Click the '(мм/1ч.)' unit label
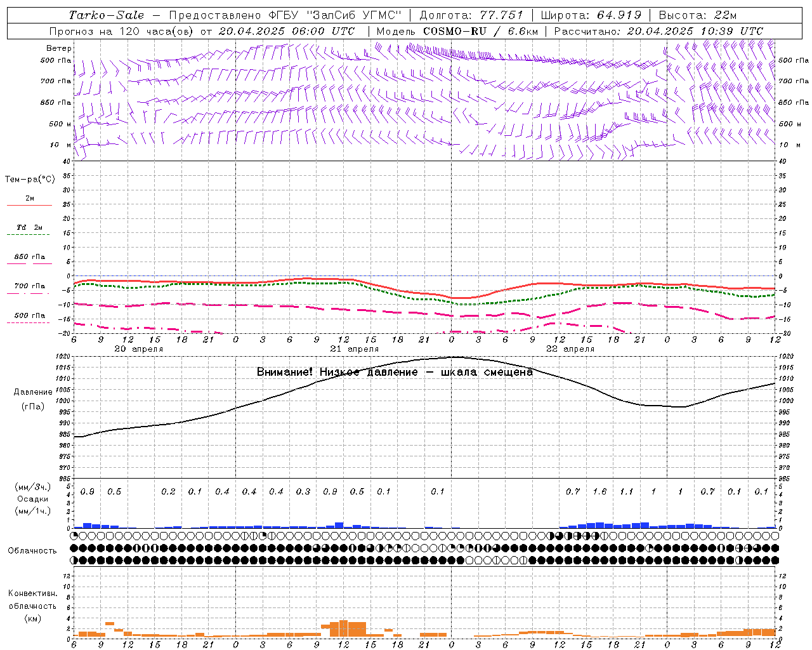The width and height of the screenshot is (812, 650). [x=32, y=511]
